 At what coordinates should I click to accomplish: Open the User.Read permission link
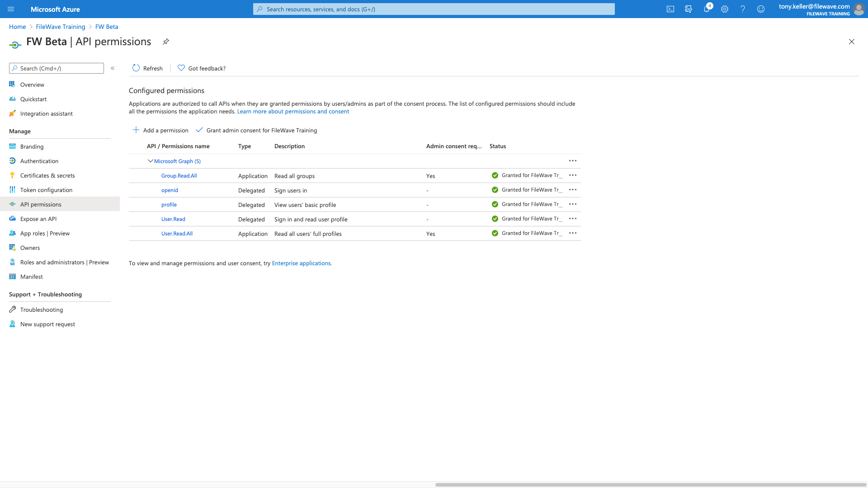click(173, 219)
